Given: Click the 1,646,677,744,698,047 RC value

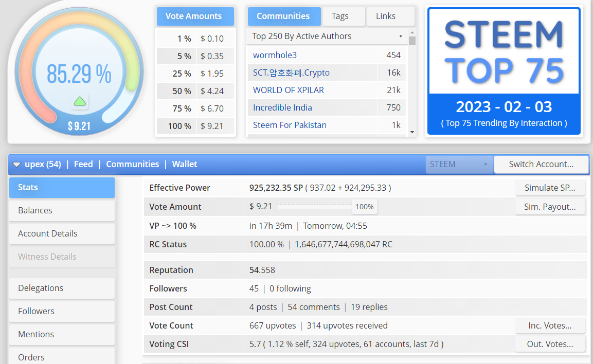Looking at the screenshot, I should pyautogui.click(x=344, y=245).
